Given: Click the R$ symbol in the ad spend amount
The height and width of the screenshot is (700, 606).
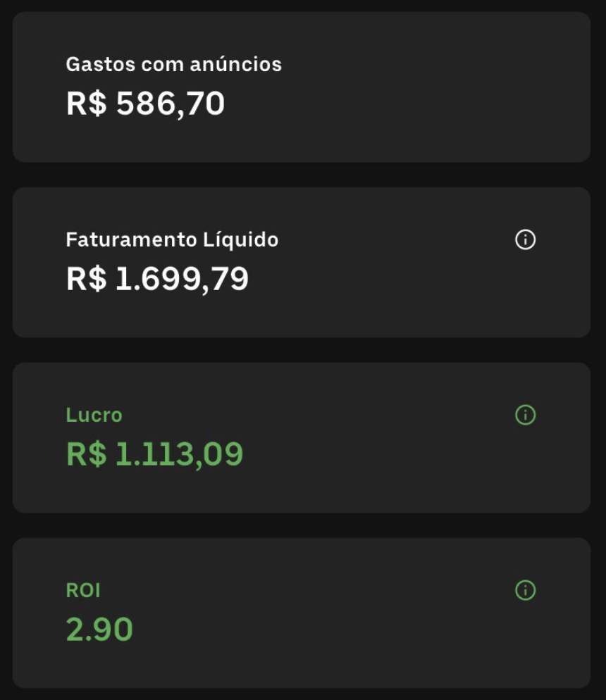Looking at the screenshot, I should click(x=86, y=104).
